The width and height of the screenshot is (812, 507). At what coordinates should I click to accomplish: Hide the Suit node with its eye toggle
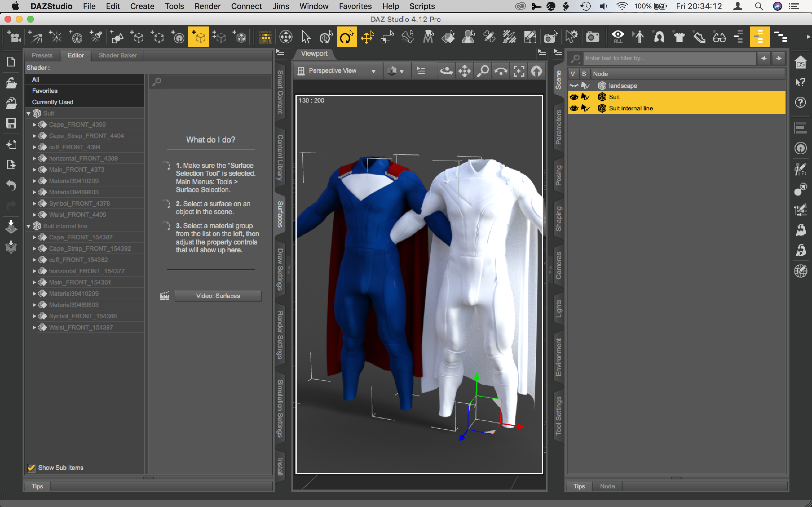pos(573,97)
